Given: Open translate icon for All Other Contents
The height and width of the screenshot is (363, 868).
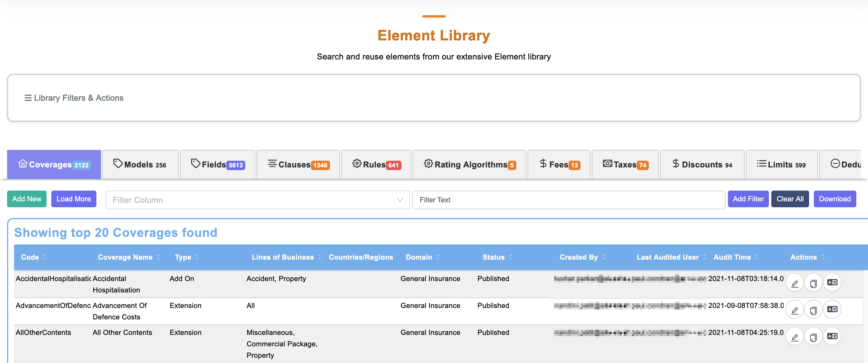Looking at the screenshot, I should coord(832,336).
